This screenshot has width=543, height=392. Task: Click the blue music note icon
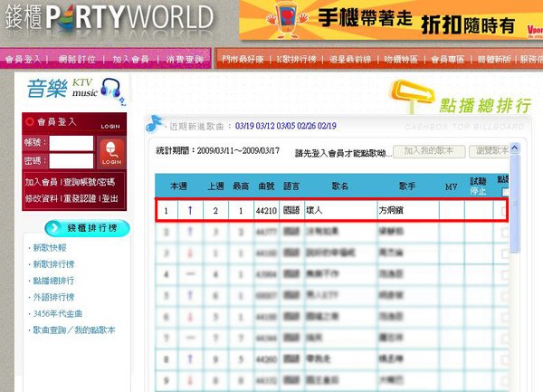click(154, 124)
